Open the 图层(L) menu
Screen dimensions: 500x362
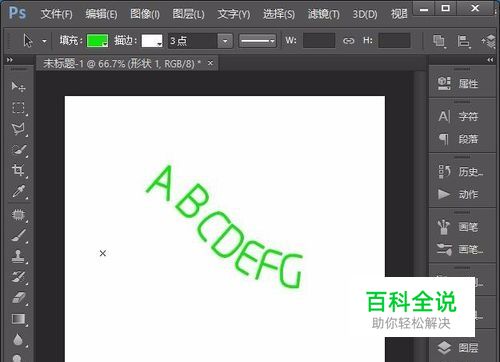(x=188, y=14)
